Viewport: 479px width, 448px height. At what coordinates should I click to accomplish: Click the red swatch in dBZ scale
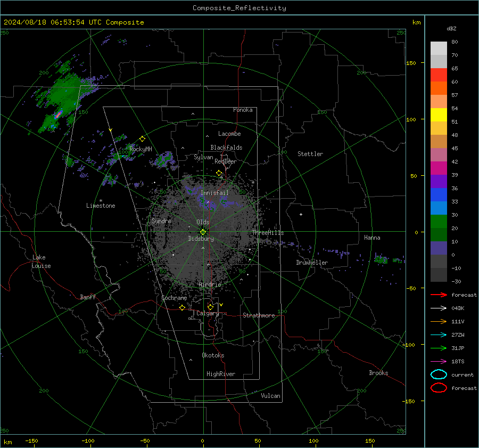click(439, 75)
